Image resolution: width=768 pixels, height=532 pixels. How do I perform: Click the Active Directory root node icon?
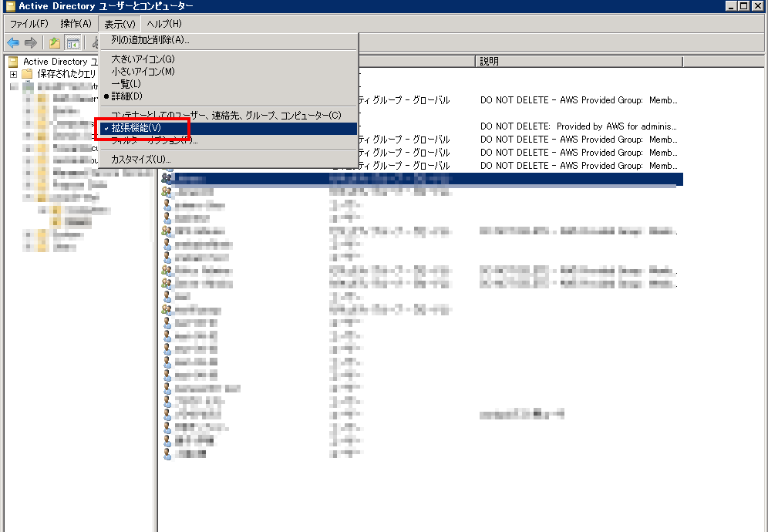tap(13, 62)
